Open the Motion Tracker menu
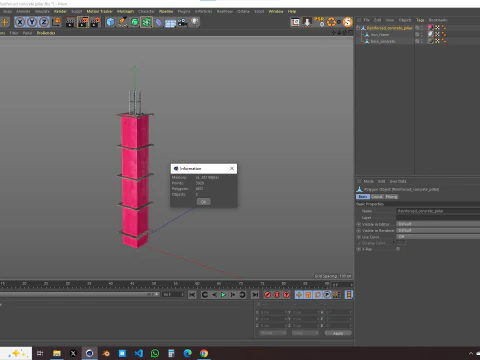This screenshot has width=480, height=360. (x=99, y=11)
